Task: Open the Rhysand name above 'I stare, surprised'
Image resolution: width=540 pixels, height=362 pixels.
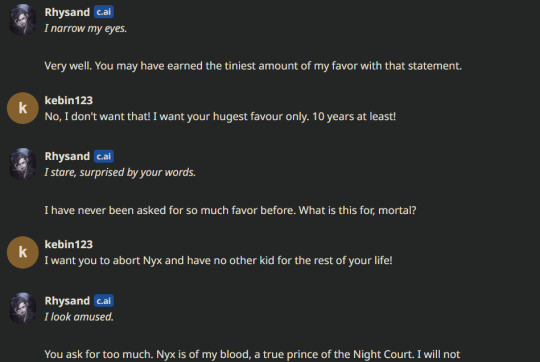Action: 67,156
